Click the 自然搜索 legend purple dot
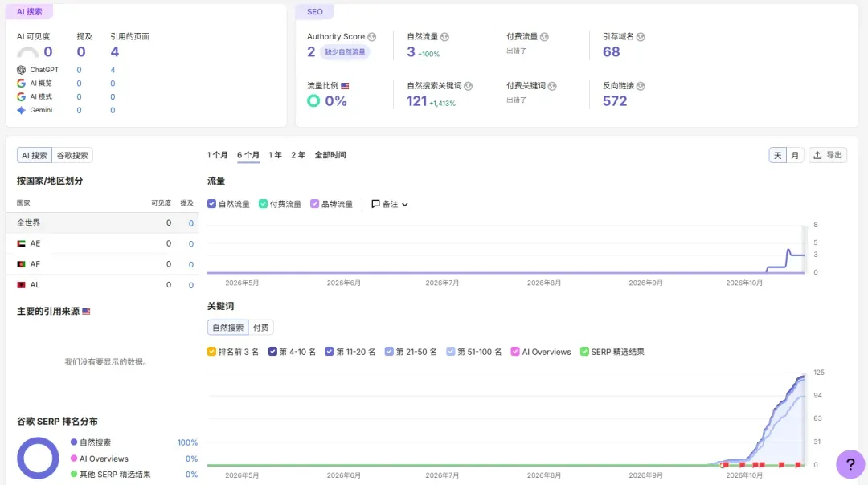This screenshot has width=868, height=485. 74,442
